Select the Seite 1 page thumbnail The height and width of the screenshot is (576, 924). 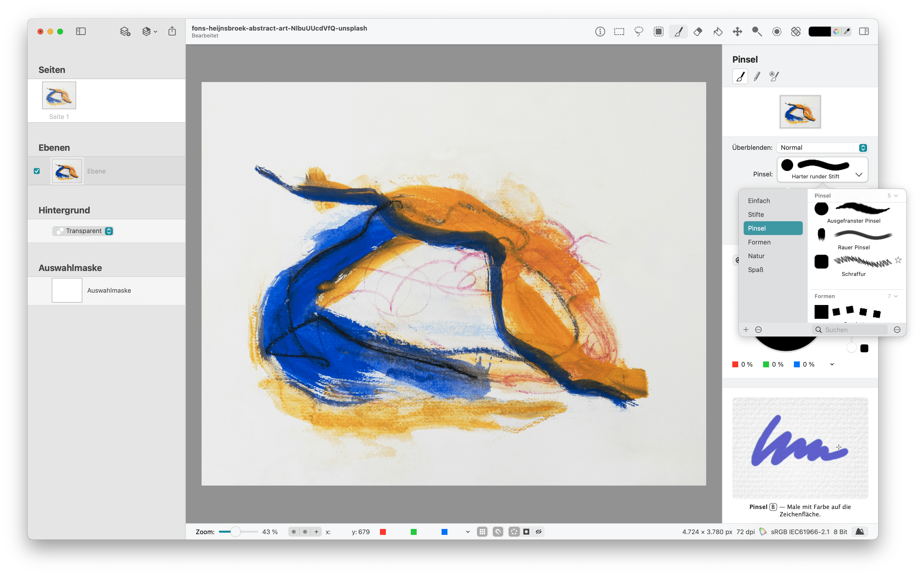pyautogui.click(x=59, y=95)
